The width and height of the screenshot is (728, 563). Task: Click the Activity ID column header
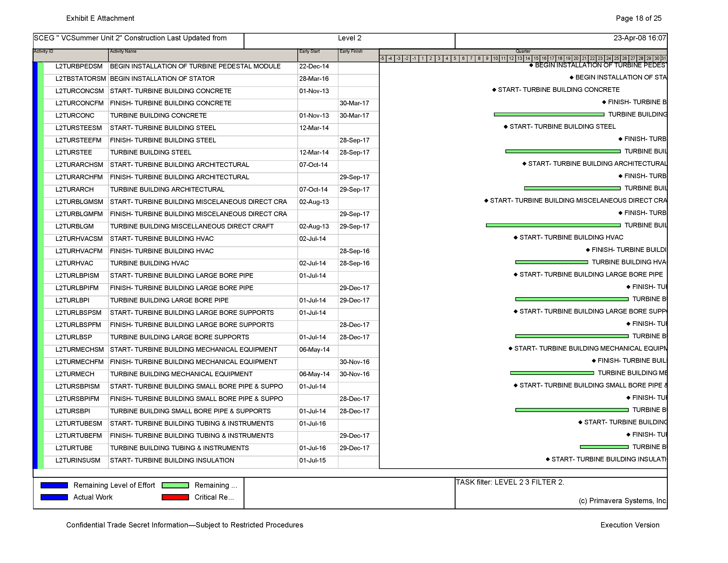click(71, 55)
